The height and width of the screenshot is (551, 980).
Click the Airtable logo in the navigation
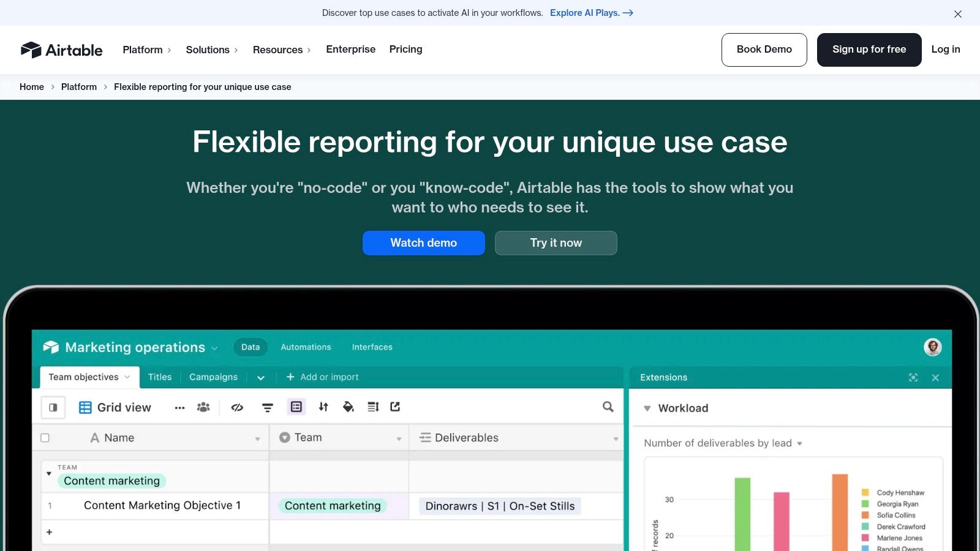click(61, 50)
